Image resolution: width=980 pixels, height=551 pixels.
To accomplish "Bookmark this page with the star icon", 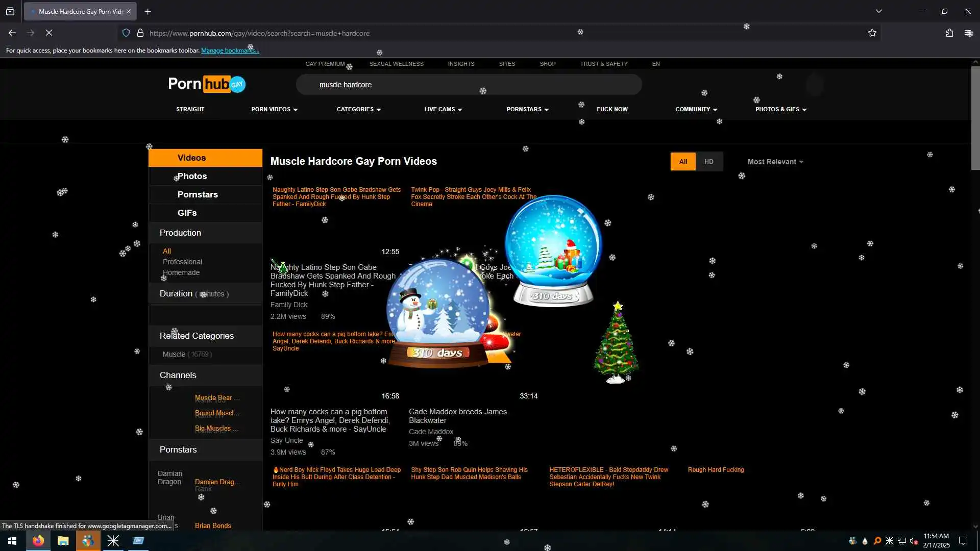I will (872, 33).
